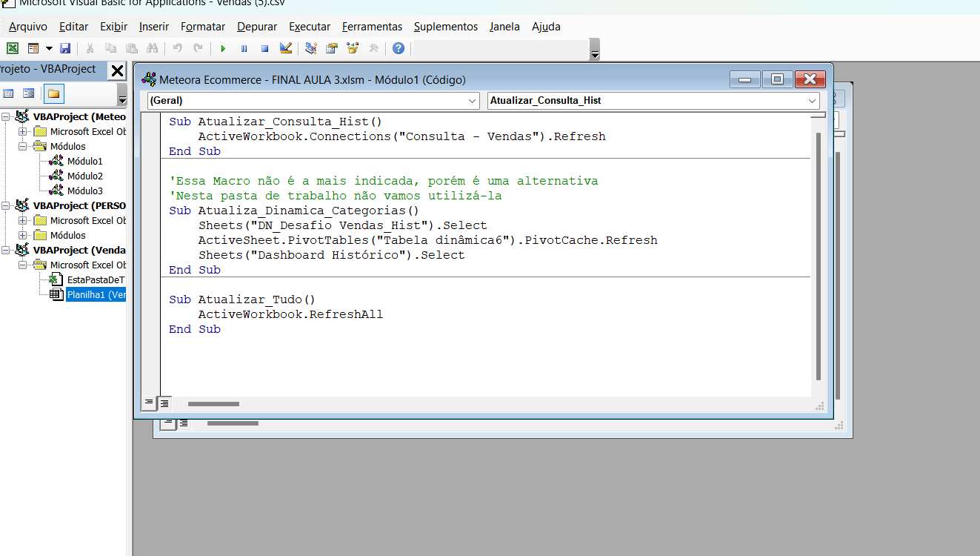Screen dimensions: 980x556
Task: Toggle Design Mode icon
Action: click(286, 48)
